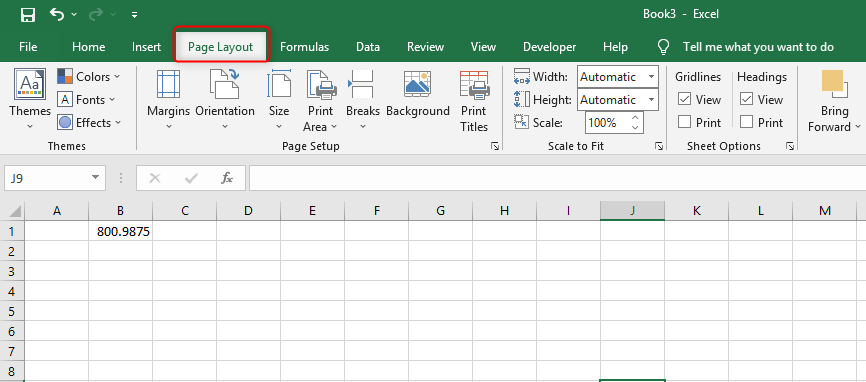Switch to the Formulas tab

click(x=304, y=47)
